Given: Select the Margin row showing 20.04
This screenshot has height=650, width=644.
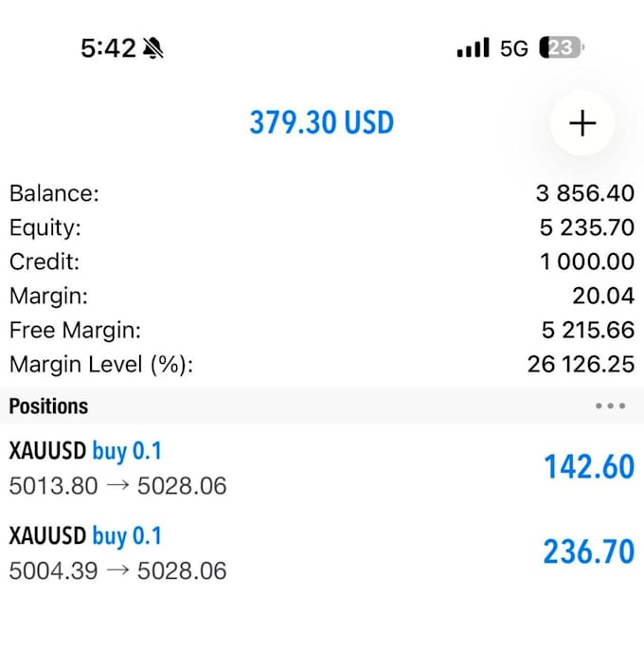Looking at the screenshot, I should [322, 296].
